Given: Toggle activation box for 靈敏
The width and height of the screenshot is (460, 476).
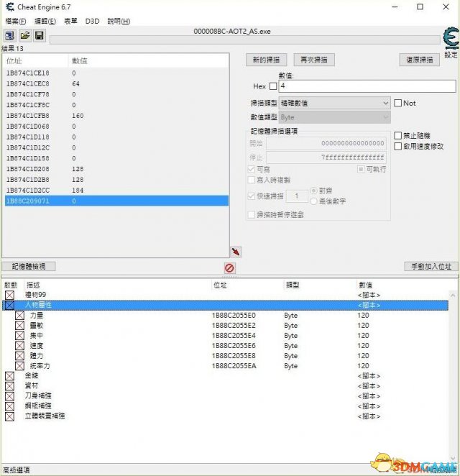Looking at the screenshot, I should point(19,326).
